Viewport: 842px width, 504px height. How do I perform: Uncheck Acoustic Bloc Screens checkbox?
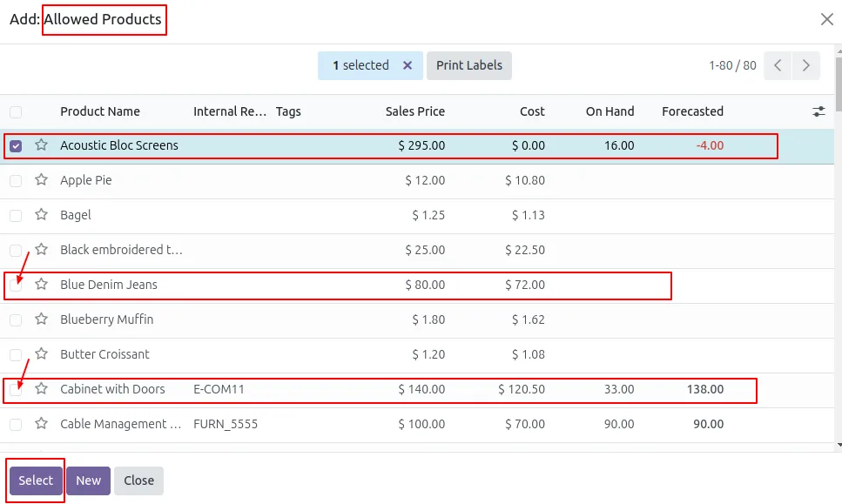click(16, 146)
